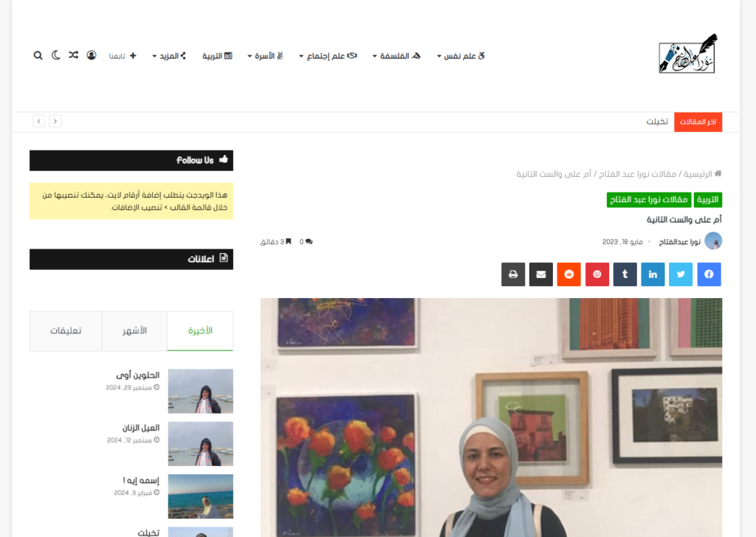Expand the علم نفس menu dropdown

(x=461, y=56)
